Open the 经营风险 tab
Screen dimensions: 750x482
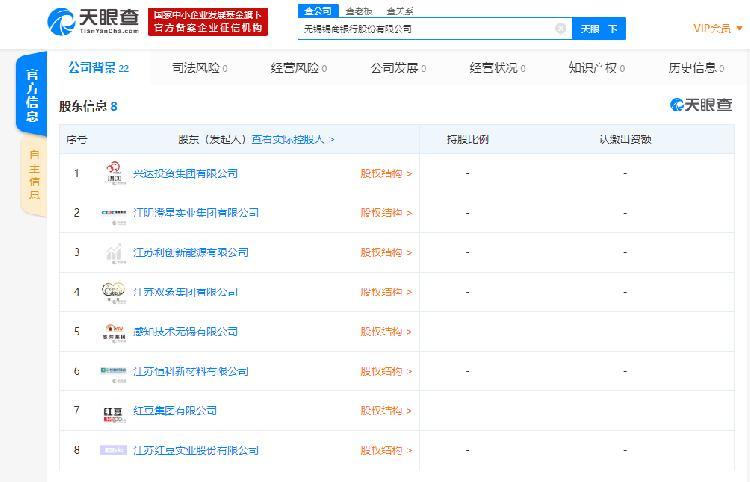[x=299, y=68]
